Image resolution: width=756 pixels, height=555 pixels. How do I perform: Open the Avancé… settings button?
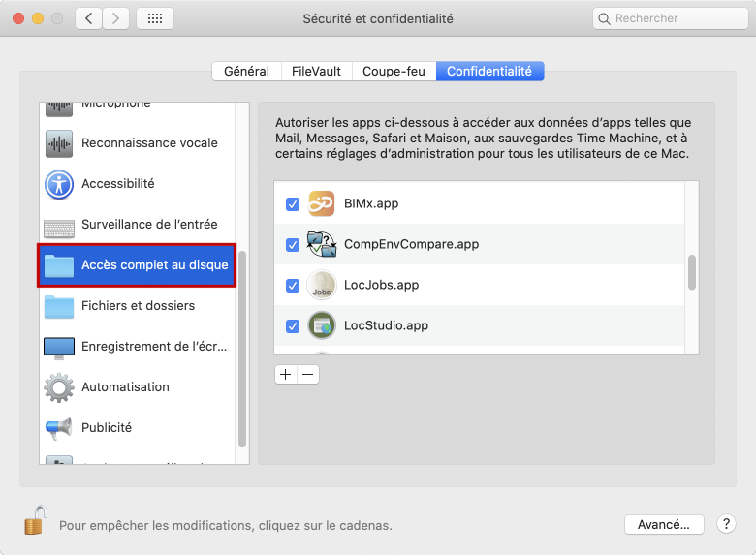664,524
